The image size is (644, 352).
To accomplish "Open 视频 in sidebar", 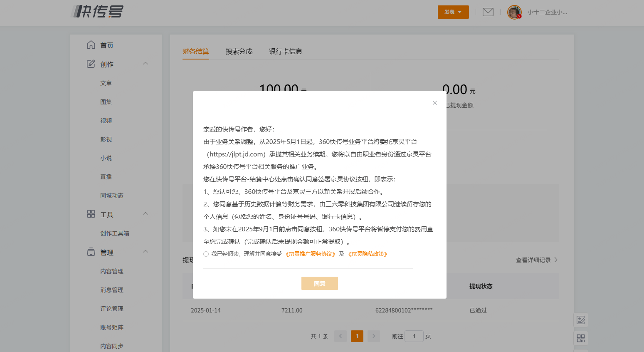I will [106, 121].
